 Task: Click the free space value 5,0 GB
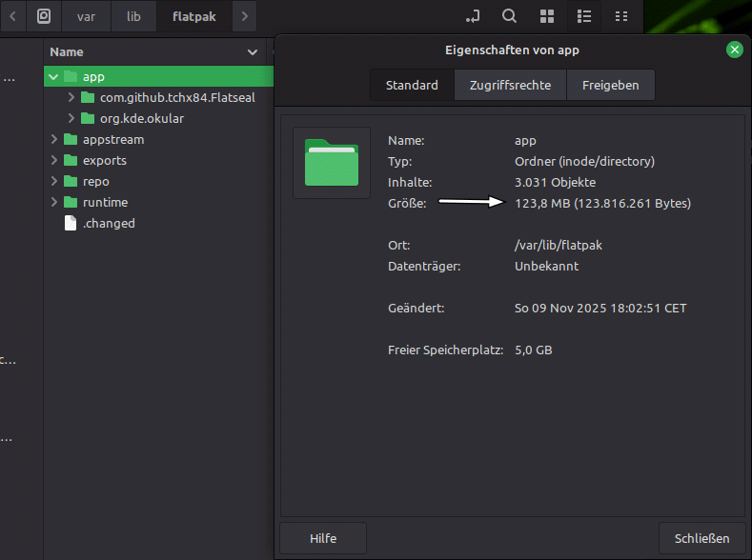534,350
